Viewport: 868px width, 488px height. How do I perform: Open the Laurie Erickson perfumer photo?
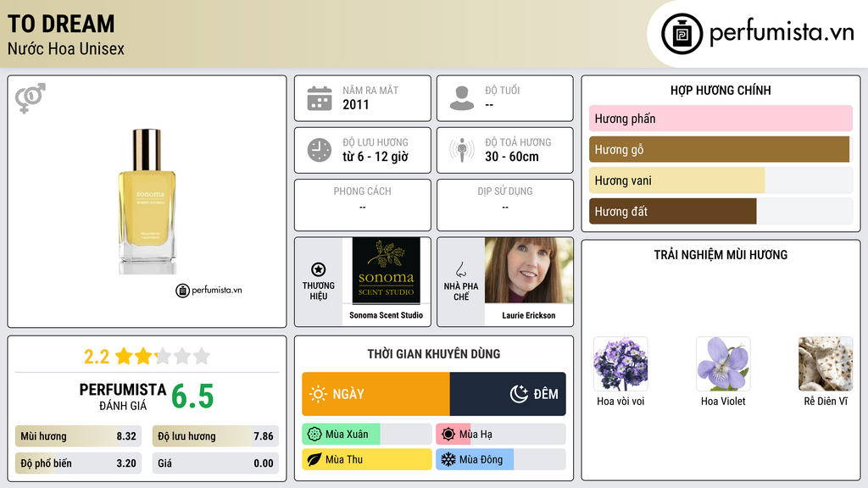[x=529, y=270]
